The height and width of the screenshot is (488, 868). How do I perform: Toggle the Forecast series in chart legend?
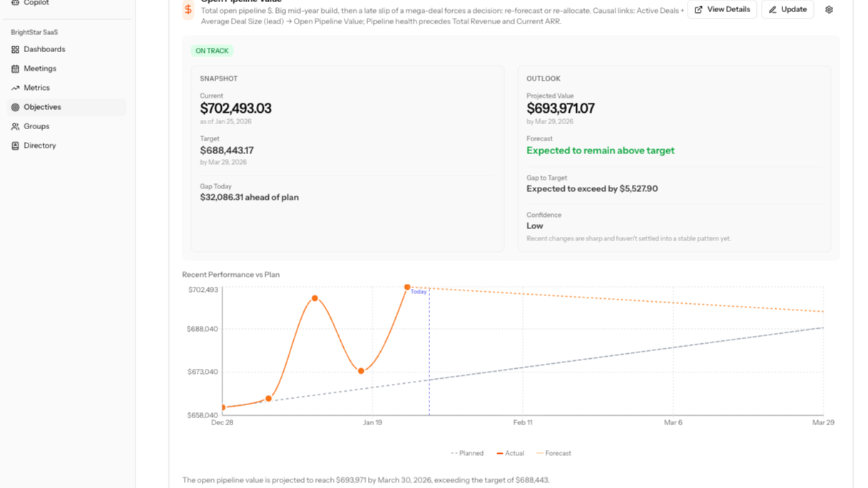[553, 453]
